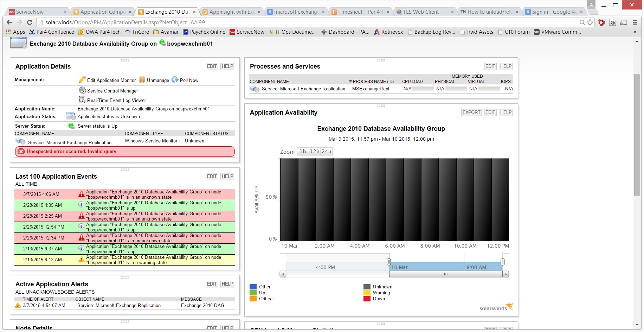Click the info icon for the 2/28/2015 4:35 AM event
644x332 pixels.
point(82,205)
